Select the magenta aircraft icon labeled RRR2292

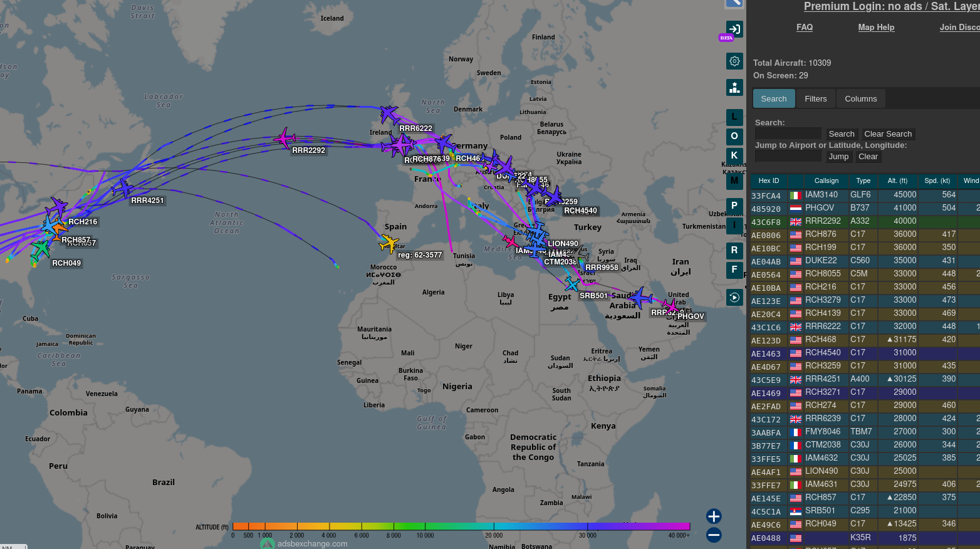pos(285,138)
